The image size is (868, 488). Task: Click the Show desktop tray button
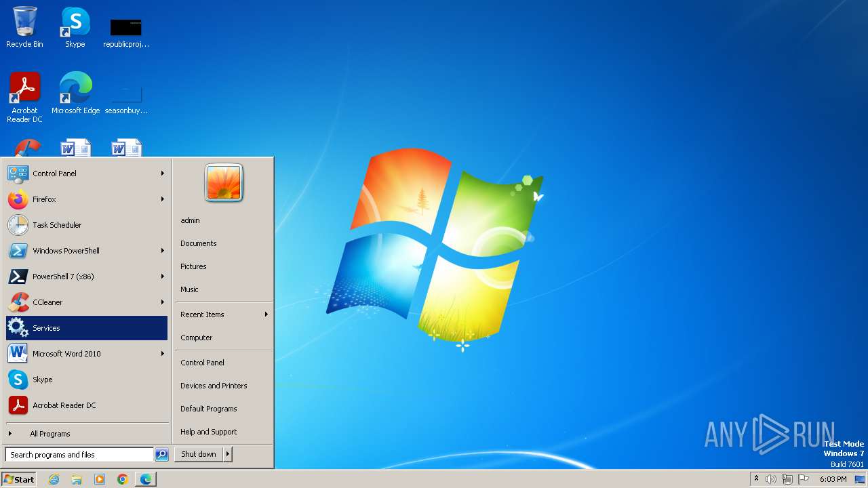point(860,479)
